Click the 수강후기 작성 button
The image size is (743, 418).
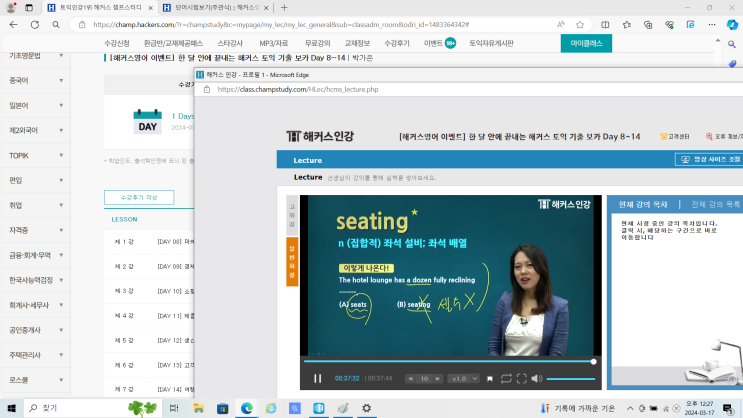click(139, 197)
